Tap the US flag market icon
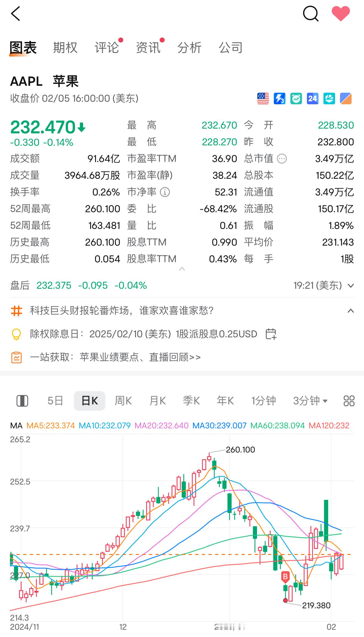This screenshot has height=637, width=364. (263, 98)
